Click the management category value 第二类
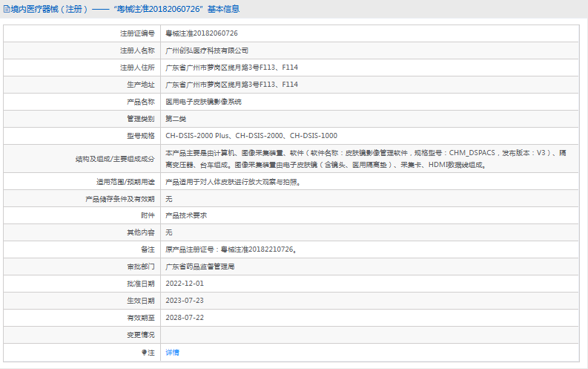Screen dimensions: 588x369 176,119
